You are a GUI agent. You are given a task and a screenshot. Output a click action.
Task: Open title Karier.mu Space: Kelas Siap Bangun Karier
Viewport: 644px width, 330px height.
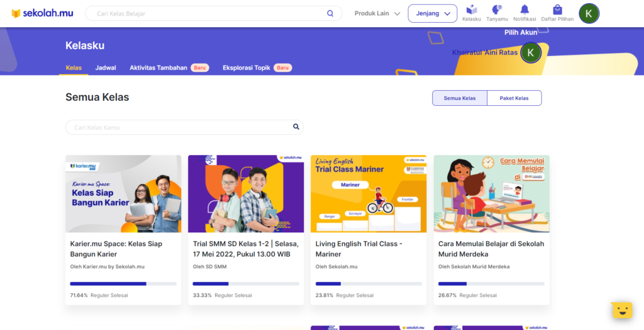point(116,249)
